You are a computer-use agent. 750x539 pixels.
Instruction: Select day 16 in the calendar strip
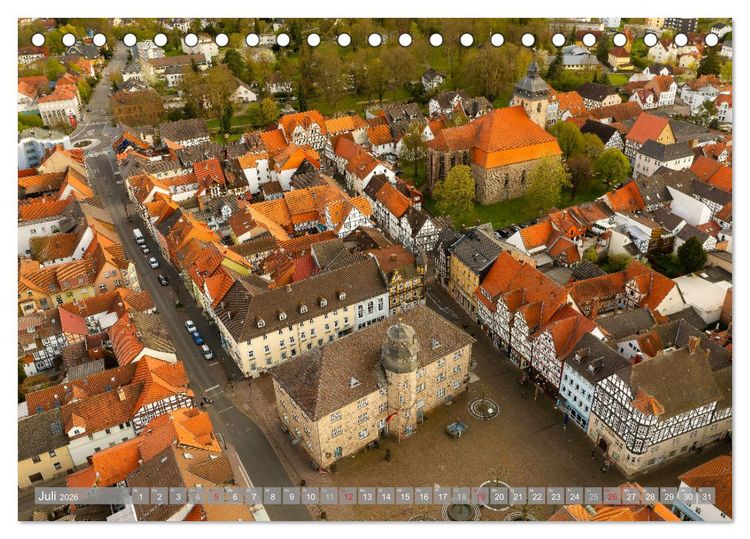[x=424, y=496]
